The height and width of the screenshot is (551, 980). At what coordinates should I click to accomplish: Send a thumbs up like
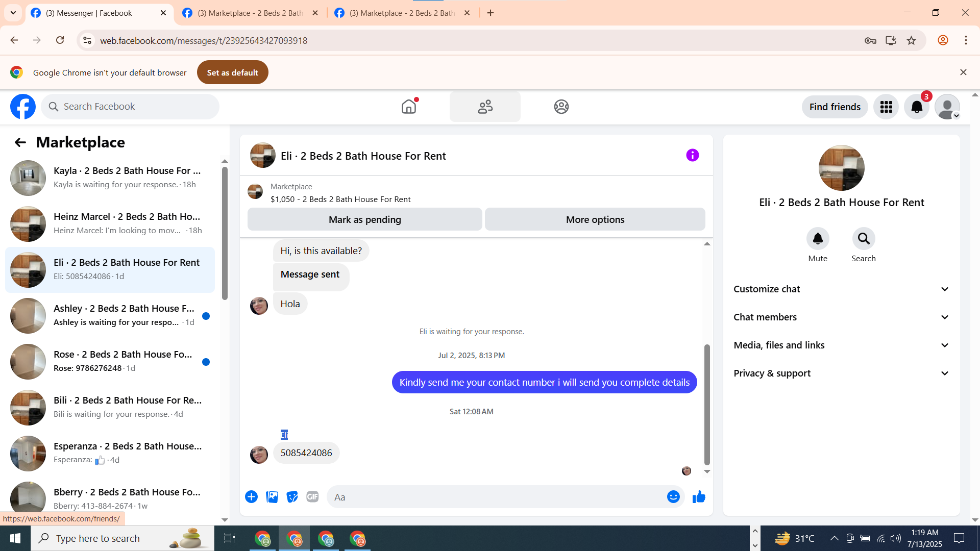pos(699,497)
